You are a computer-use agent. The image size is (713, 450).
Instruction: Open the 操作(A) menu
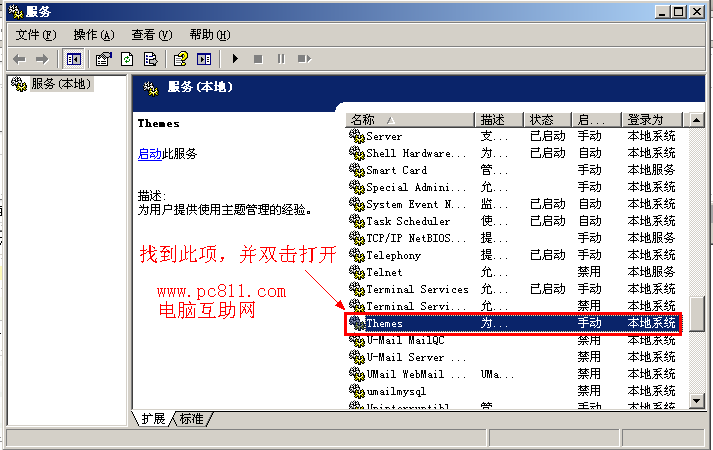coord(94,35)
